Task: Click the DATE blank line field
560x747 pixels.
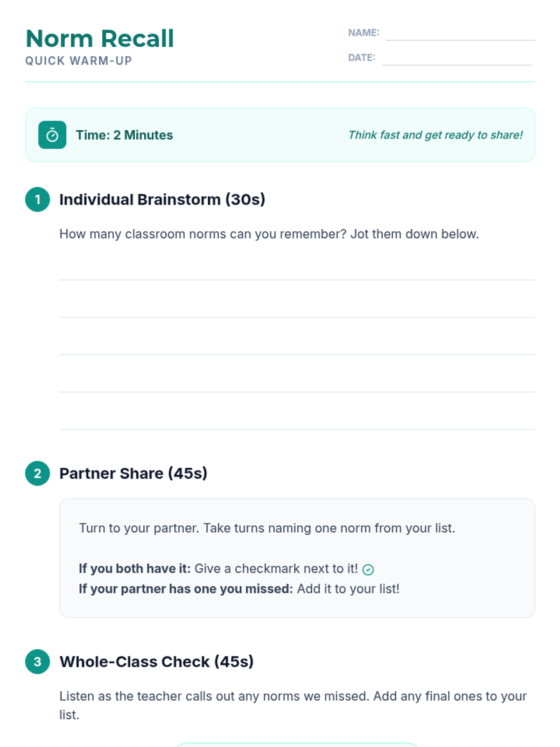Action: (x=456, y=58)
